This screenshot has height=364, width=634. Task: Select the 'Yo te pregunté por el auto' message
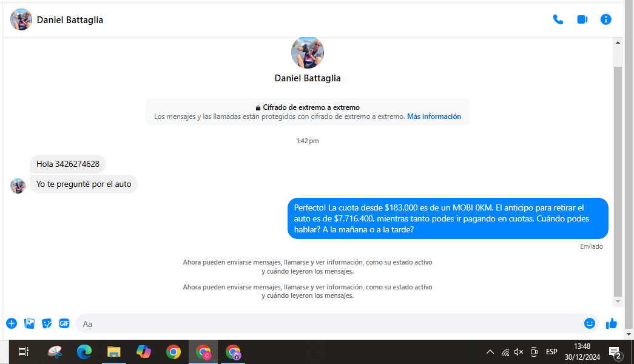[84, 184]
